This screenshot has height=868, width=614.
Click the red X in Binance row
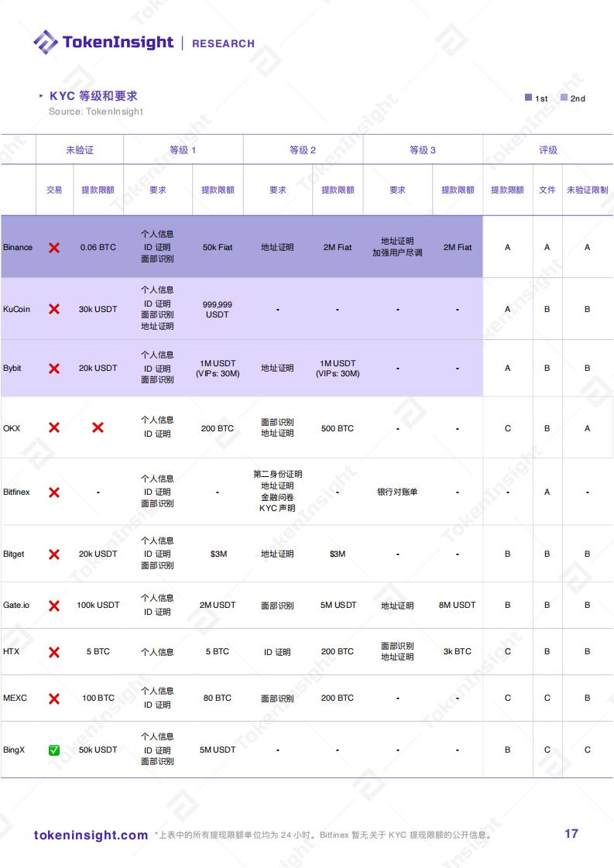(x=54, y=248)
